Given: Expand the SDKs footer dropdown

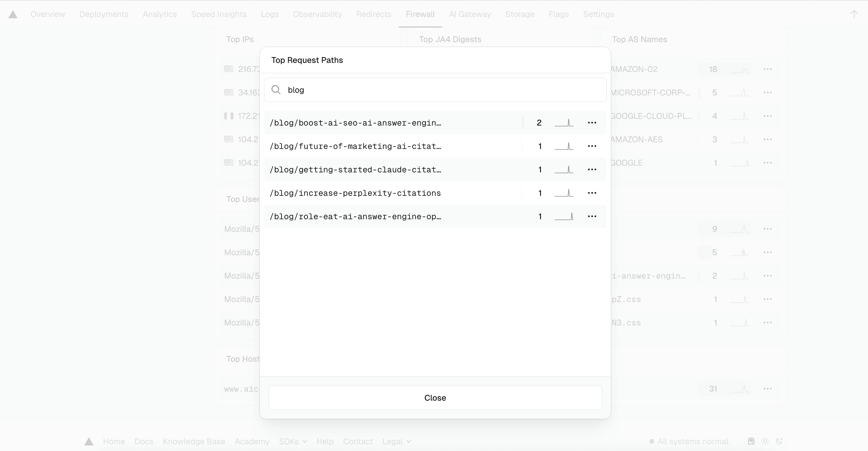Looking at the screenshot, I should pyautogui.click(x=293, y=441).
